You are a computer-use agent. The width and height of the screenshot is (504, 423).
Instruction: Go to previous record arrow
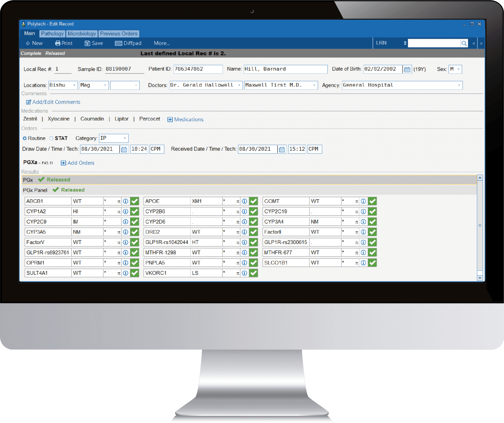click(x=474, y=43)
